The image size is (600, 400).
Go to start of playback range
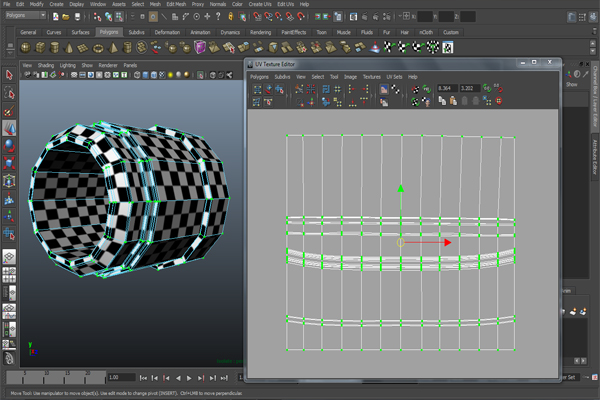(x=143, y=378)
